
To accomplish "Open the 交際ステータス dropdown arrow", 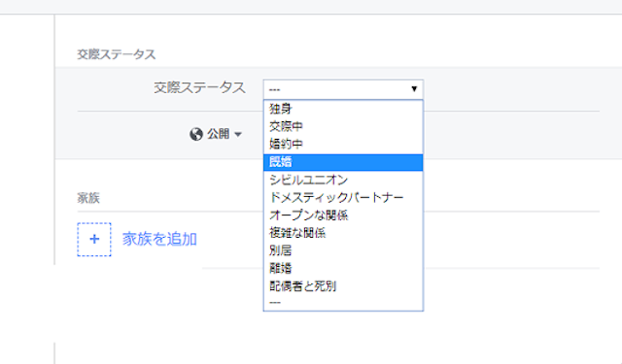I will click(x=414, y=88).
